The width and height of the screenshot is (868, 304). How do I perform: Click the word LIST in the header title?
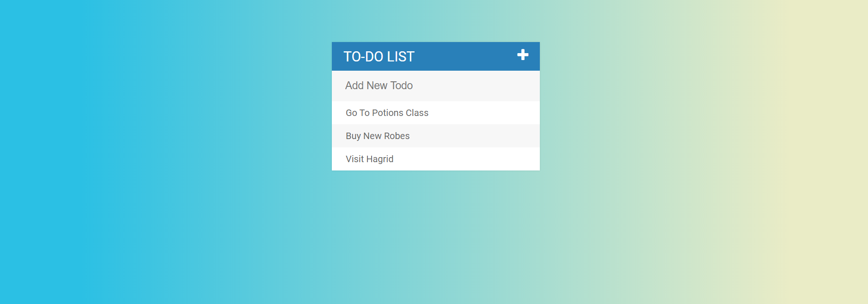[401, 56]
